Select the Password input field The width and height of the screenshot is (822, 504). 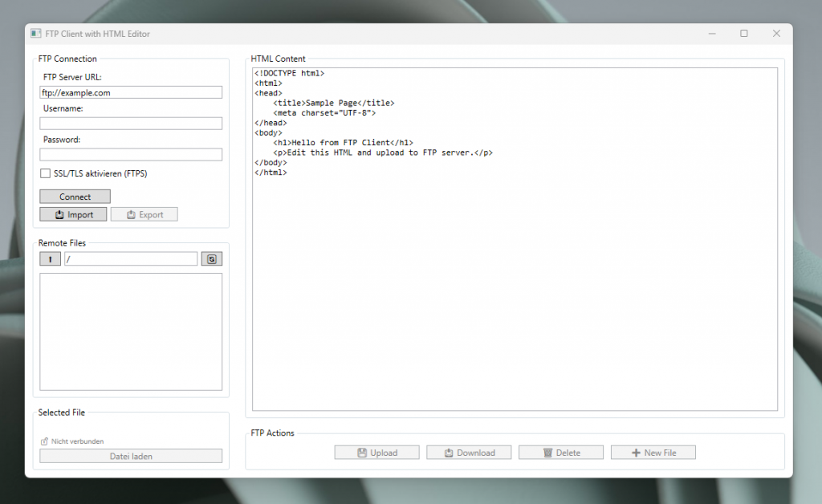[x=131, y=155]
